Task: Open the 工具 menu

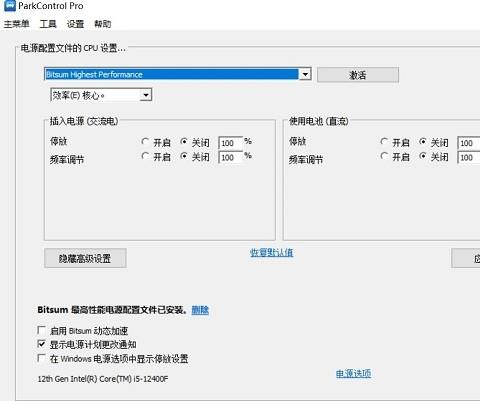Action: pos(48,24)
